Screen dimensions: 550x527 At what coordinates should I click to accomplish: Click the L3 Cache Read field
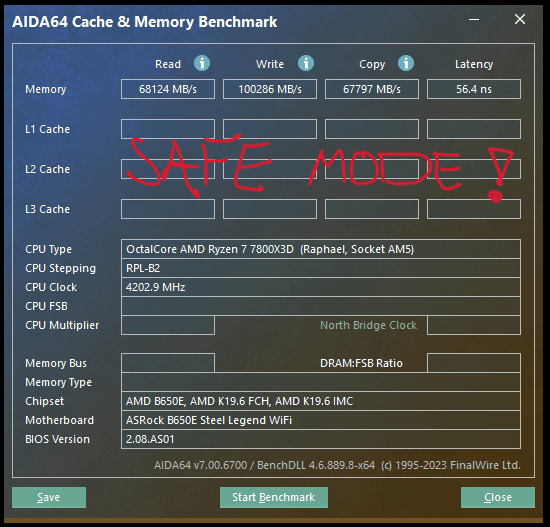pos(168,209)
